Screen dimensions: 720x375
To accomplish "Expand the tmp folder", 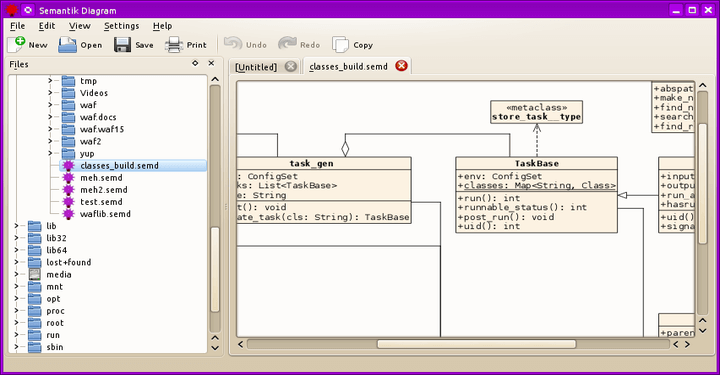I will 50,81.
